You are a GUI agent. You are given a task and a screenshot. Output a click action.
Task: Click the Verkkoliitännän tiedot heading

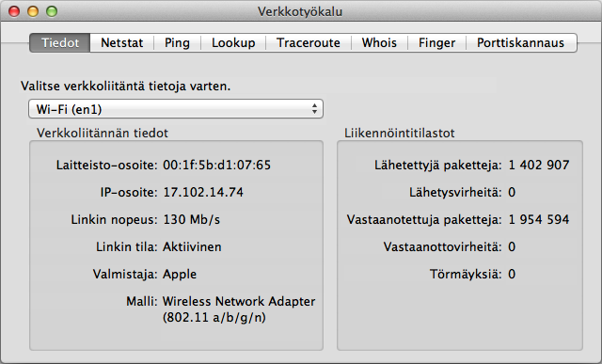[x=103, y=134]
